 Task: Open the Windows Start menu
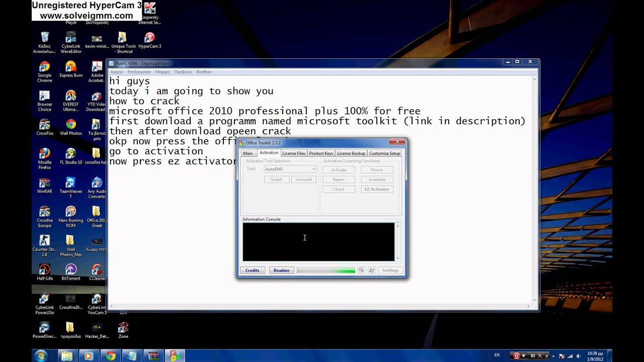pyautogui.click(x=41, y=355)
